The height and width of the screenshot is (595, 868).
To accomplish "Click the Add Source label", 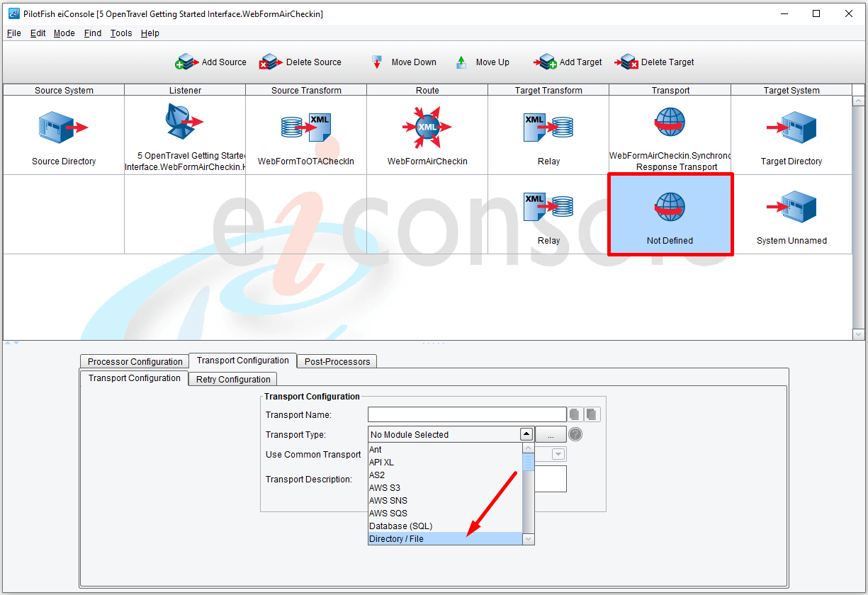I will [x=224, y=62].
